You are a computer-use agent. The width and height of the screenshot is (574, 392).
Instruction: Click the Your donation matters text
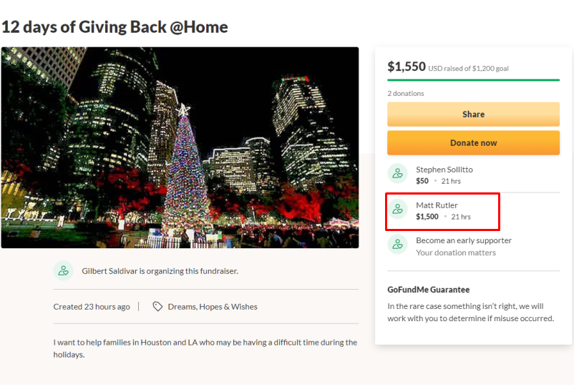tap(456, 253)
